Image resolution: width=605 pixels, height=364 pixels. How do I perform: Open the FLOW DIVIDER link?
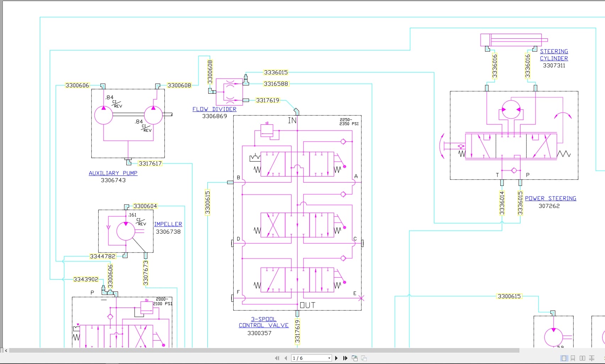point(214,109)
